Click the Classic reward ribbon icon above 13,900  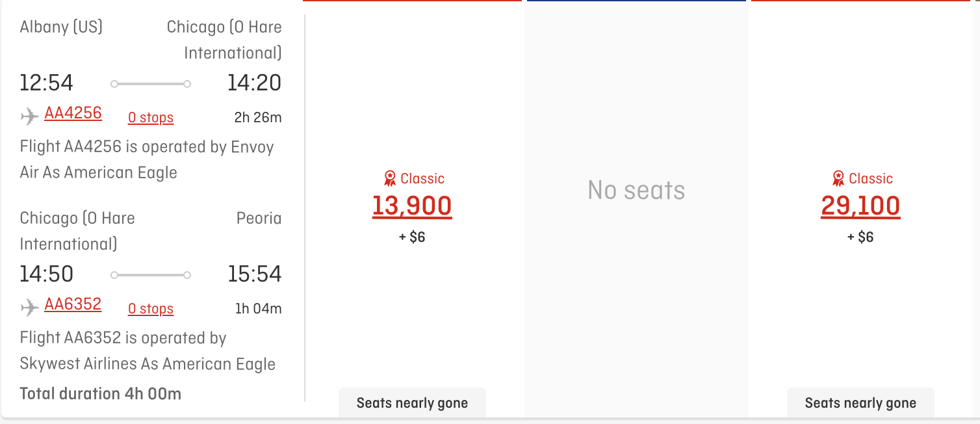pyautogui.click(x=390, y=179)
